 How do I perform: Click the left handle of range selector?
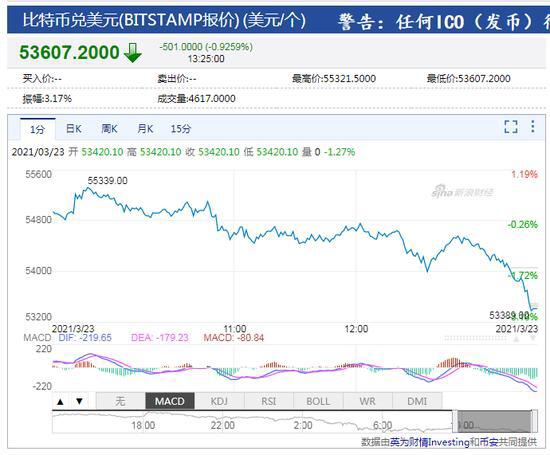click(x=455, y=421)
